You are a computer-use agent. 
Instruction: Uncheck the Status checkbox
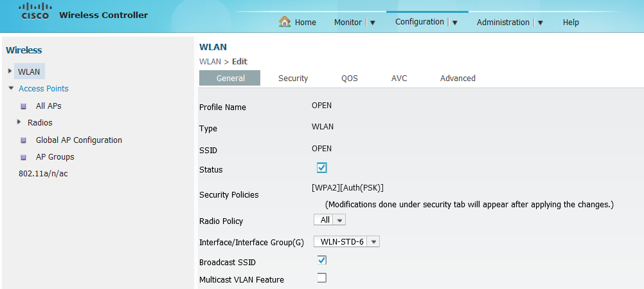click(322, 168)
